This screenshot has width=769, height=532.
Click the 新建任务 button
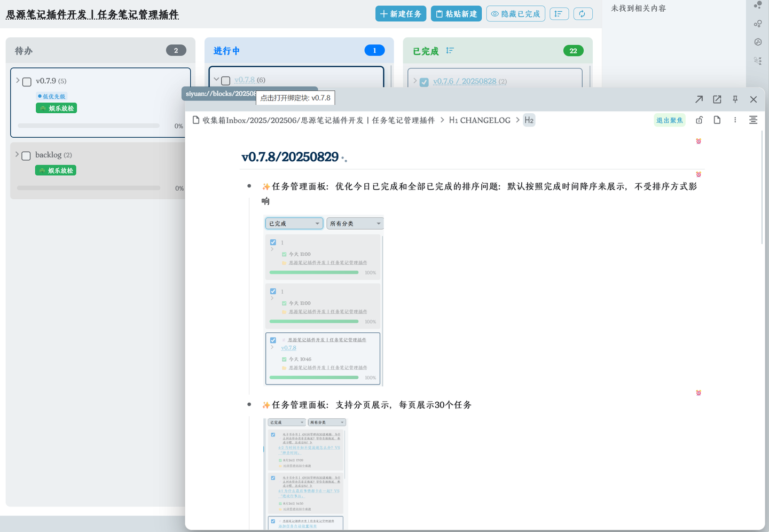point(401,14)
